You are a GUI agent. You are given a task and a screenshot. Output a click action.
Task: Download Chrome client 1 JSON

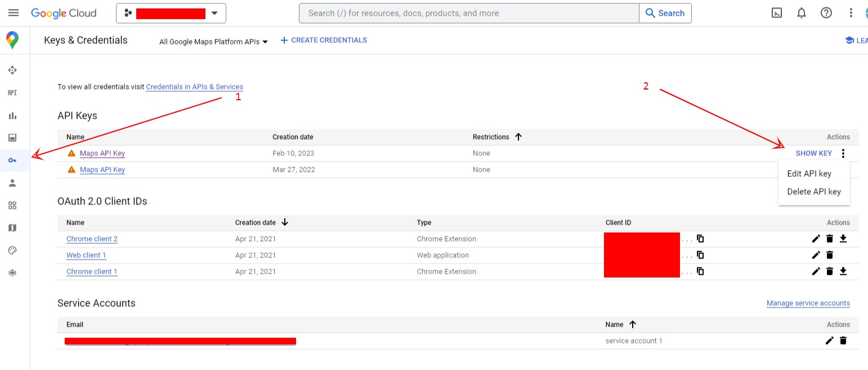843,271
